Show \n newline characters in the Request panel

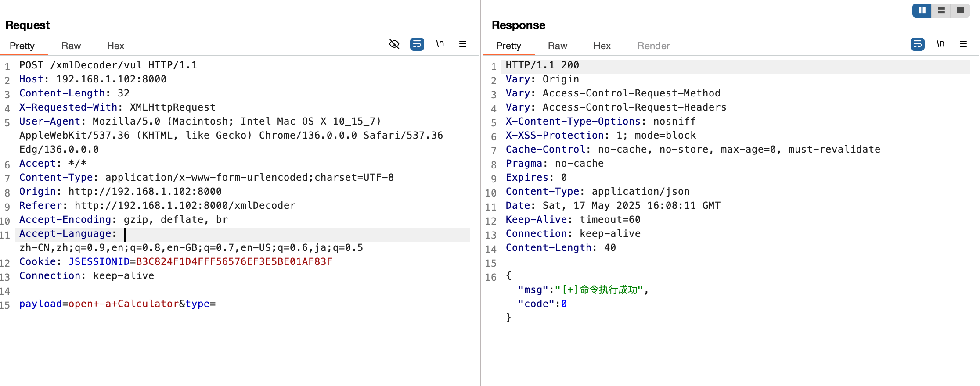pos(440,44)
